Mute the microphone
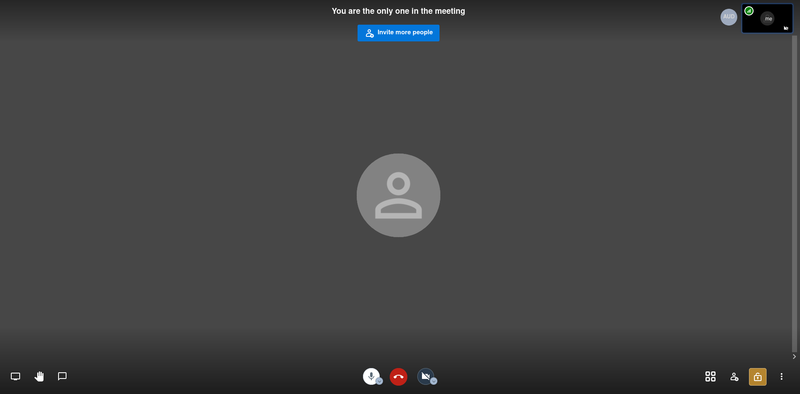The image size is (800, 394). pyautogui.click(x=370, y=376)
